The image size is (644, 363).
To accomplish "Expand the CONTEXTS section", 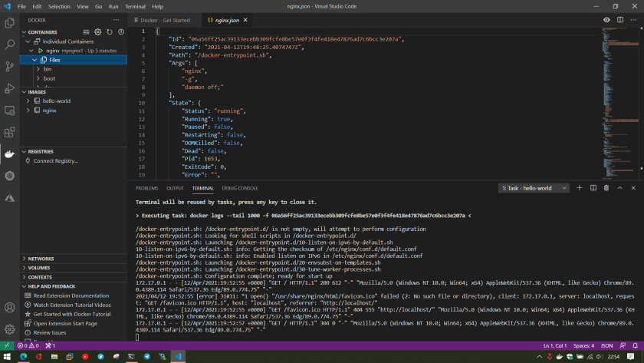I will click(25, 277).
